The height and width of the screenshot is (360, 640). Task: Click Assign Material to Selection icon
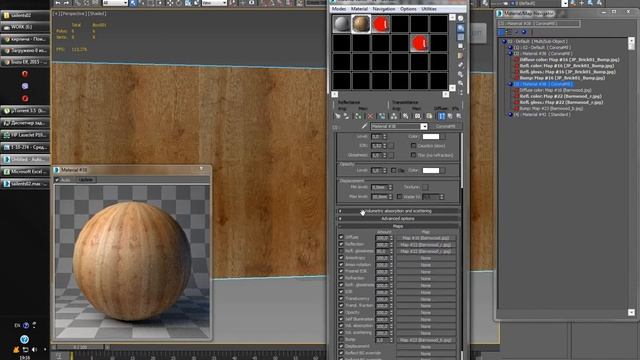358,116
